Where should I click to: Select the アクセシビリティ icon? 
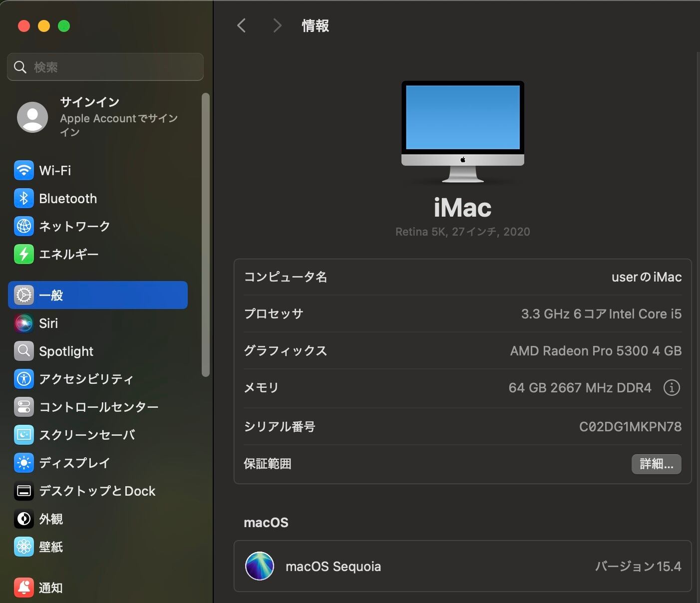click(x=24, y=379)
